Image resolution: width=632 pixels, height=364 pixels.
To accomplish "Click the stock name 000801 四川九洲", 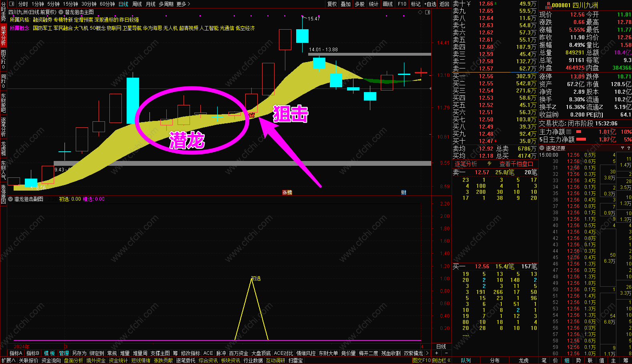I will tap(575, 5).
